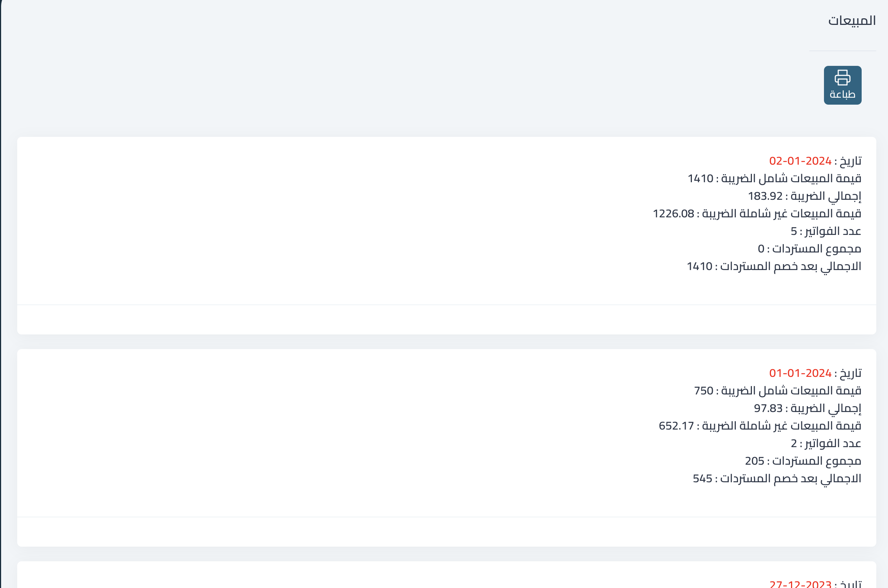Click the total after refunds line showing 1410

pos(773,266)
